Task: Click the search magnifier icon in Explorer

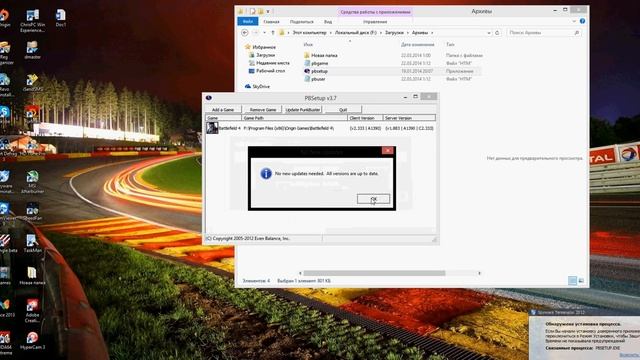Action: tap(576, 33)
